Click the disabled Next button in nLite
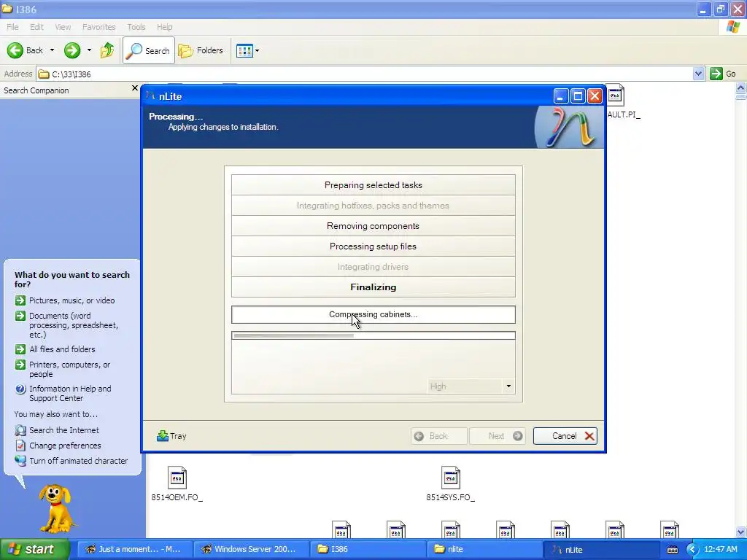The image size is (747, 560). point(498,436)
